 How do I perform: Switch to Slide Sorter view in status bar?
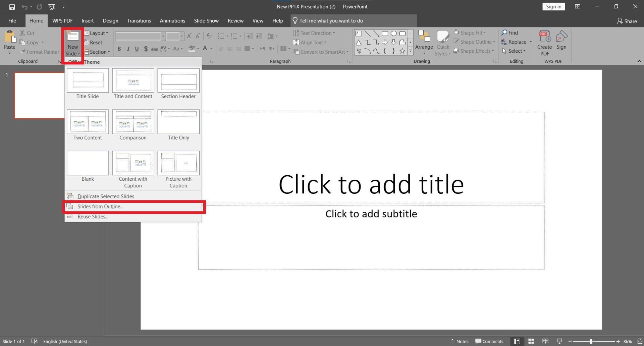pos(531,341)
